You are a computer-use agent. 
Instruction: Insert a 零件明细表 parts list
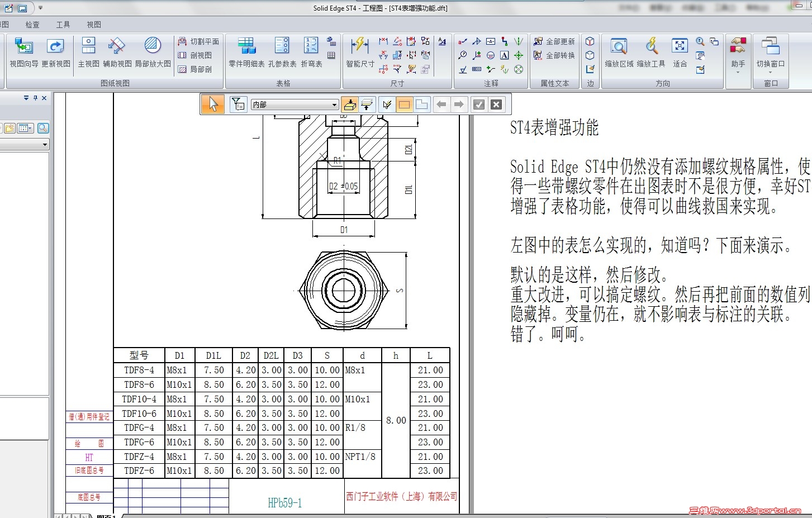click(246, 52)
